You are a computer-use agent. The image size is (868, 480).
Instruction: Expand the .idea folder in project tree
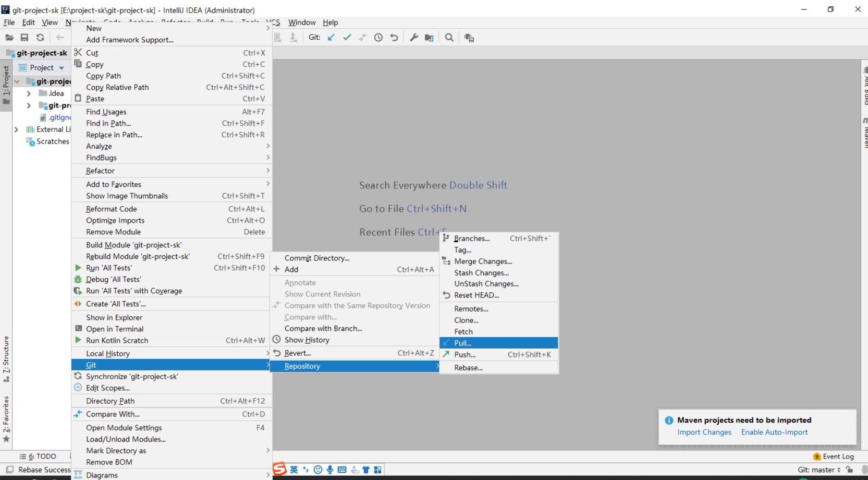click(29, 93)
